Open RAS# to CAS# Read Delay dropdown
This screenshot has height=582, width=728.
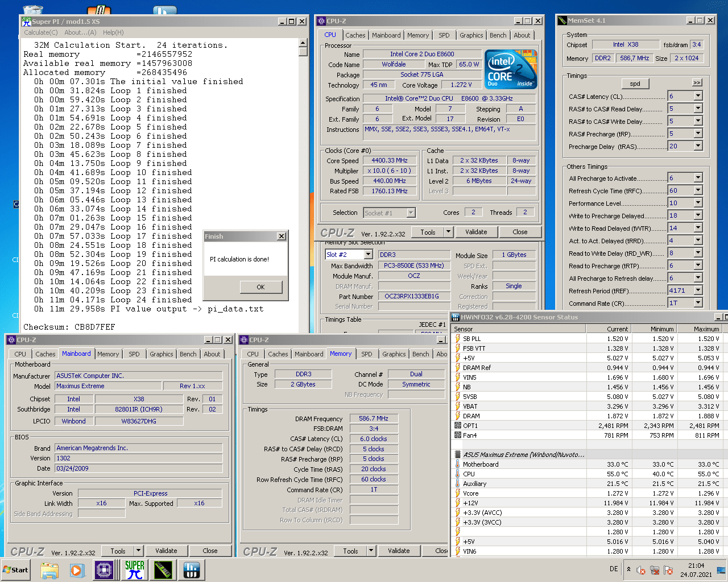point(698,109)
